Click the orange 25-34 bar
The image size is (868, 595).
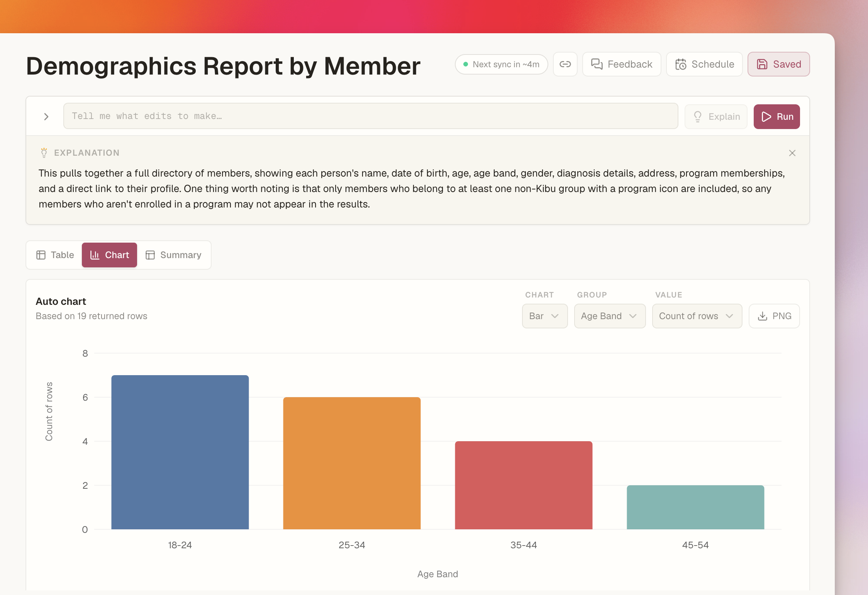click(352, 463)
